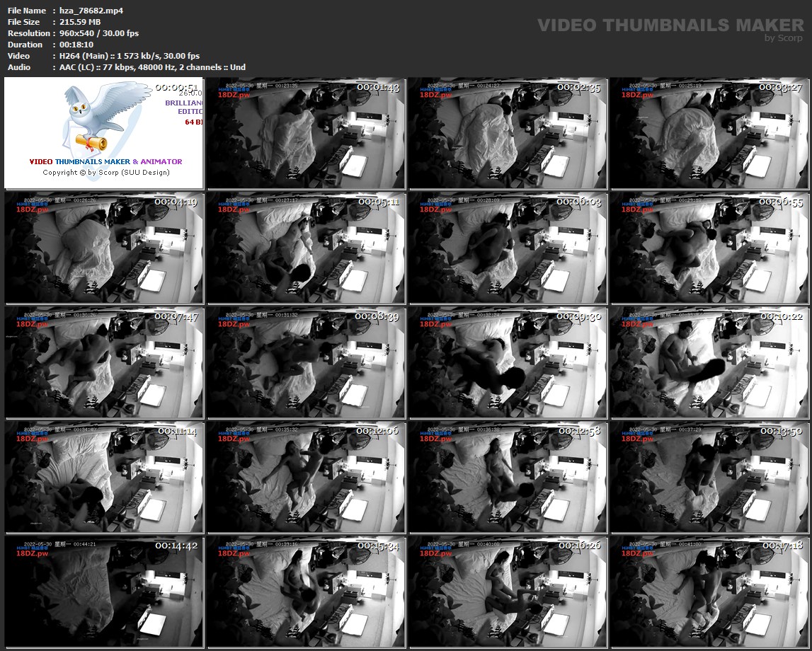Viewport: 812px width, 651px height.
Task: Click the 00:17:18 timestamp label
Action: click(783, 546)
